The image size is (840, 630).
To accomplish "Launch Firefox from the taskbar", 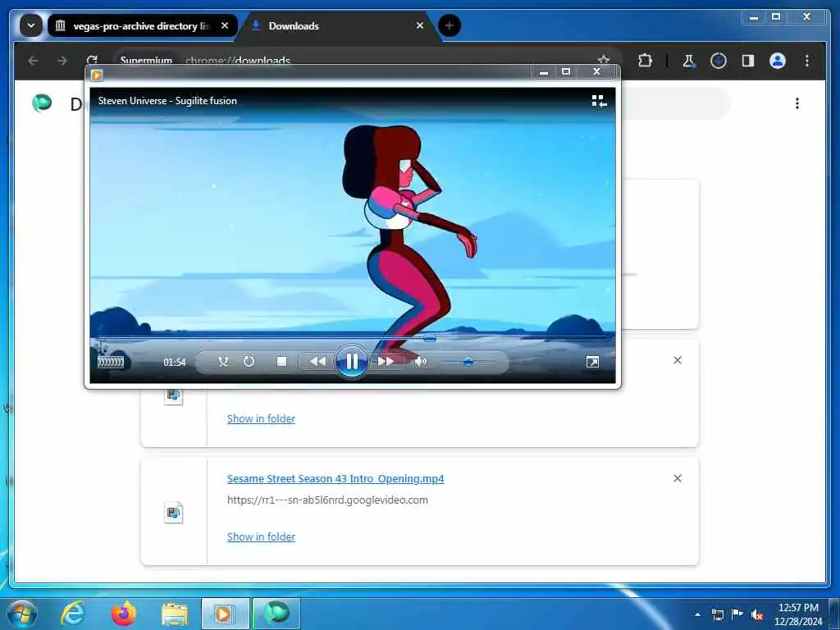I will click(x=124, y=614).
